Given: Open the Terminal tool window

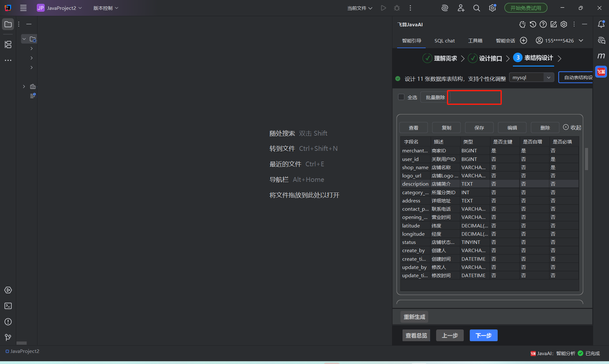Looking at the screenshot, I should tap(8, 306).
